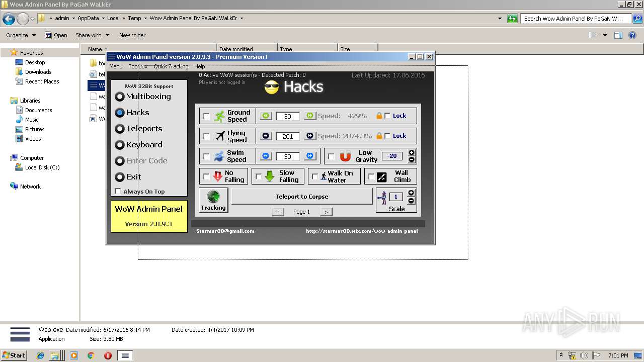This screenshot has height=362, width=644.
Task: Decrease ground speed with green rewind arrow
Action: point(266,116)
